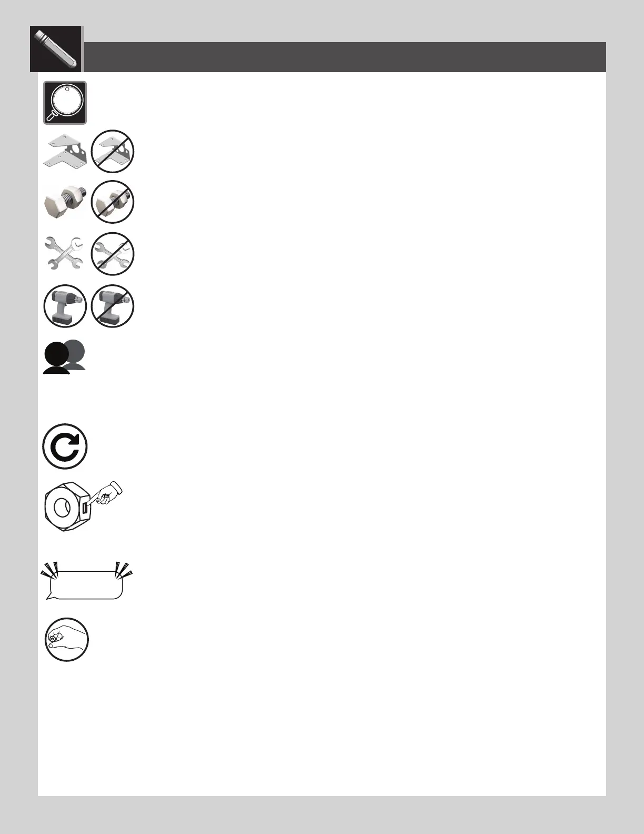Select the crossed-out bracket icon
Viewport: 644px width, 834px height.
click(113, 151)
